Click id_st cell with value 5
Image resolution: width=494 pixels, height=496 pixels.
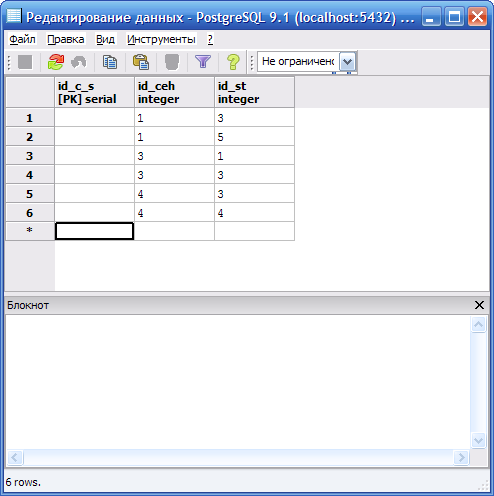[x=254, y=137]
